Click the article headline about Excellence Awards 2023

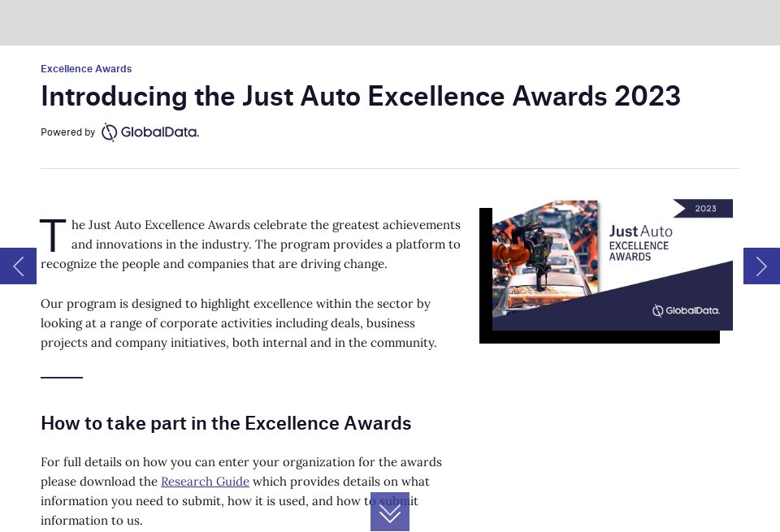(361, 96)
